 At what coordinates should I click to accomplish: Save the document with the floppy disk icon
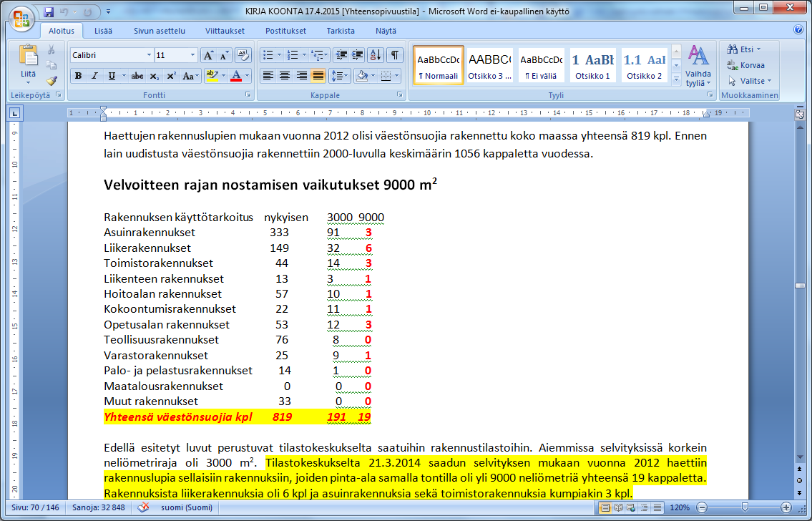coord(49,11)
